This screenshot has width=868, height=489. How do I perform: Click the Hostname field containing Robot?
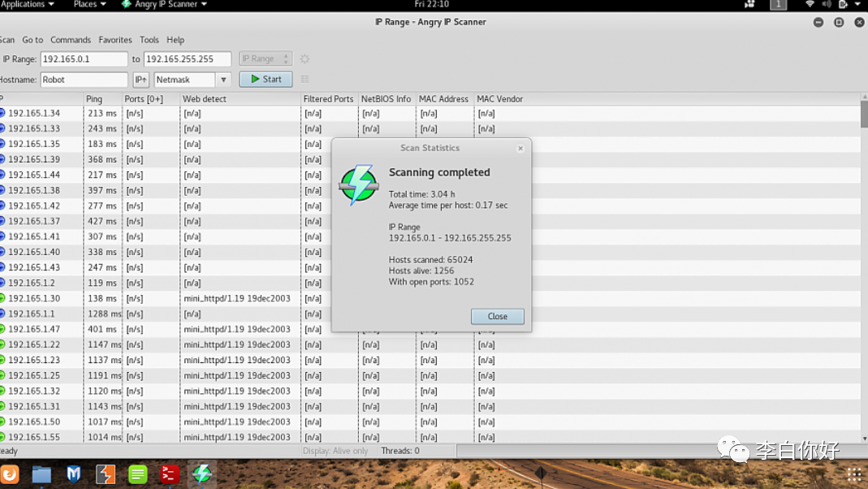pos(84,80)
